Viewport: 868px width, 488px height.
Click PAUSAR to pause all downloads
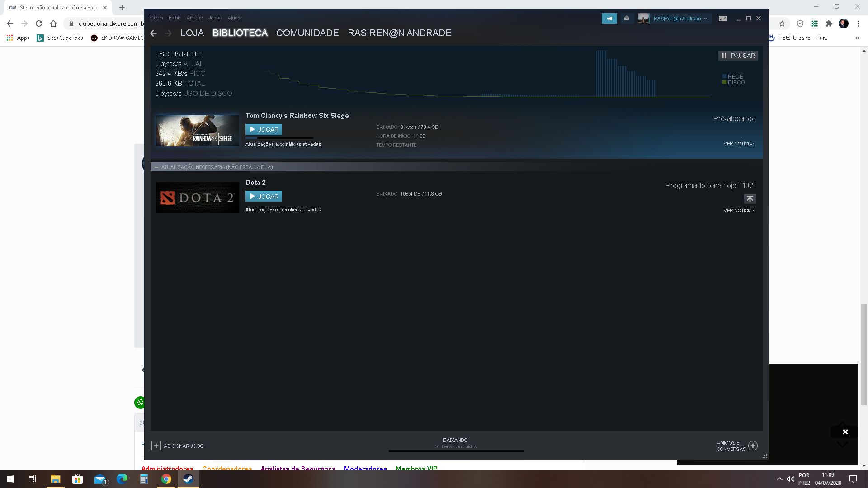[x=738, y=56]
